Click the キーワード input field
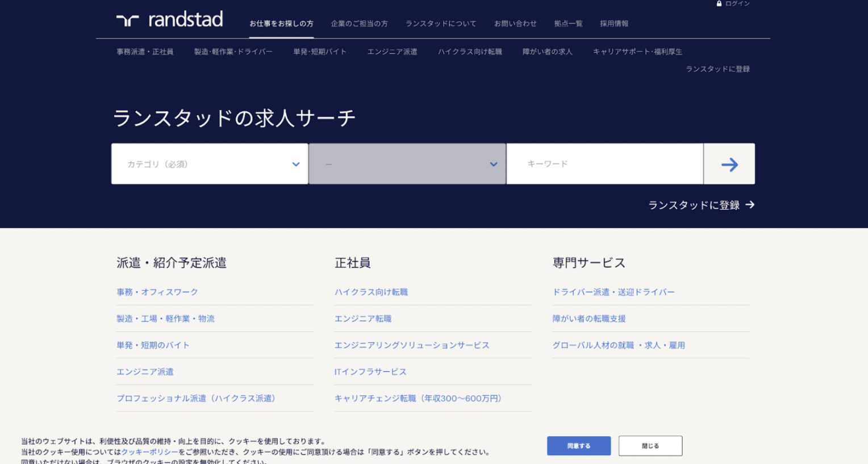Image resolution: width=868 pixels, height=464 pixels. pos(605,164)
